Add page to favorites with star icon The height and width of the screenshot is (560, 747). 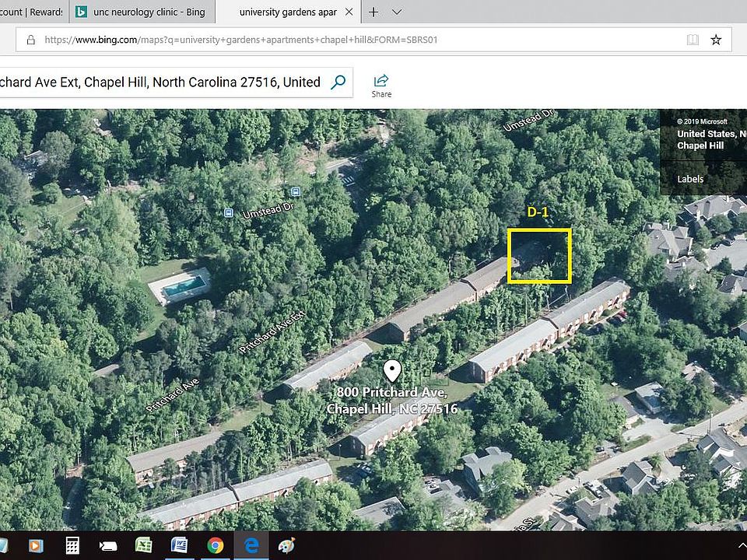[x=716, y=40]
